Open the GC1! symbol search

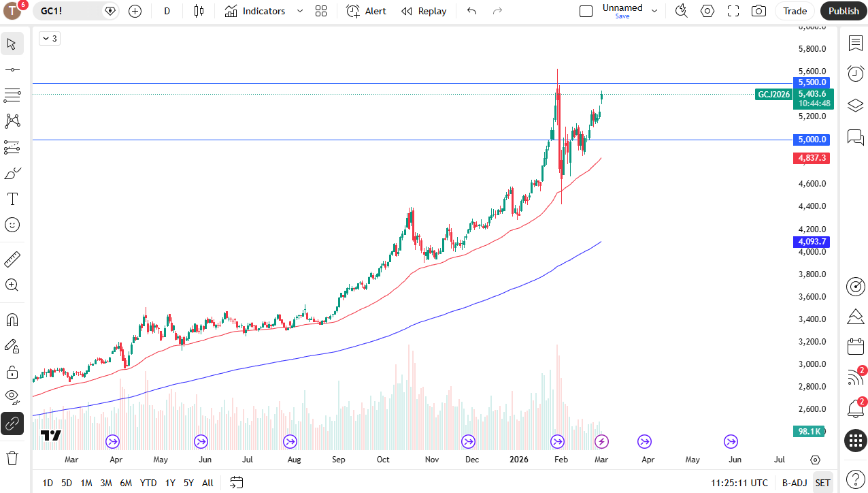(x=68, y=11)
